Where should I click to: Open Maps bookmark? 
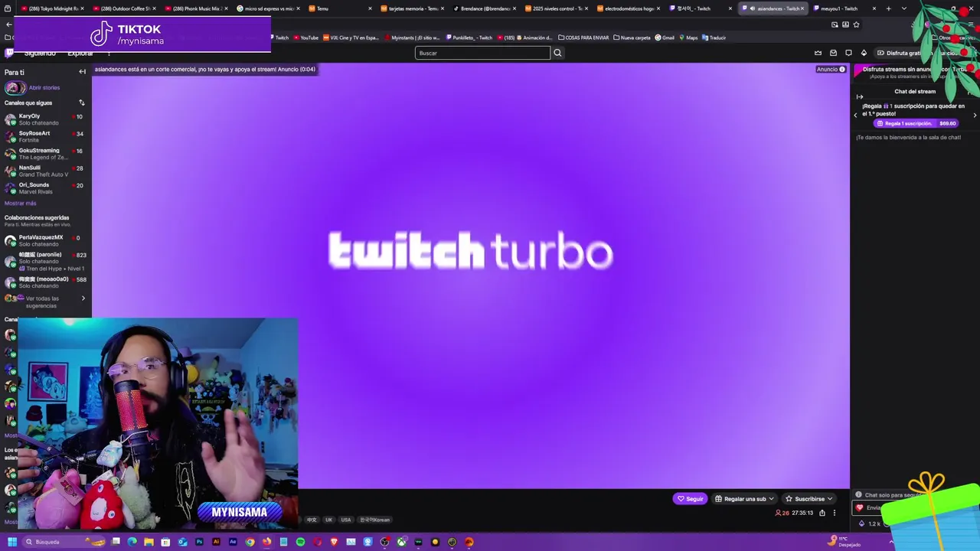(688, 37)
